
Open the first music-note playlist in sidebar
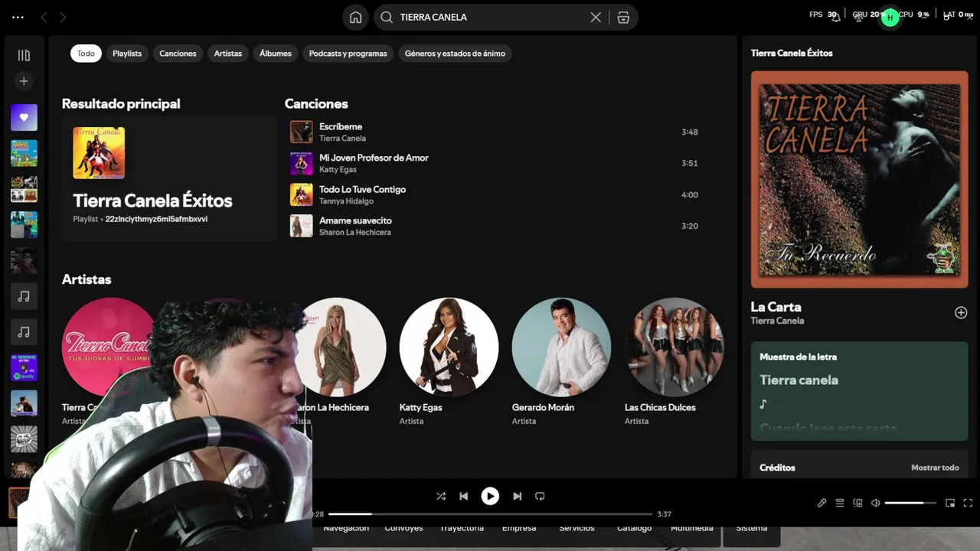(x=24, y=296)
